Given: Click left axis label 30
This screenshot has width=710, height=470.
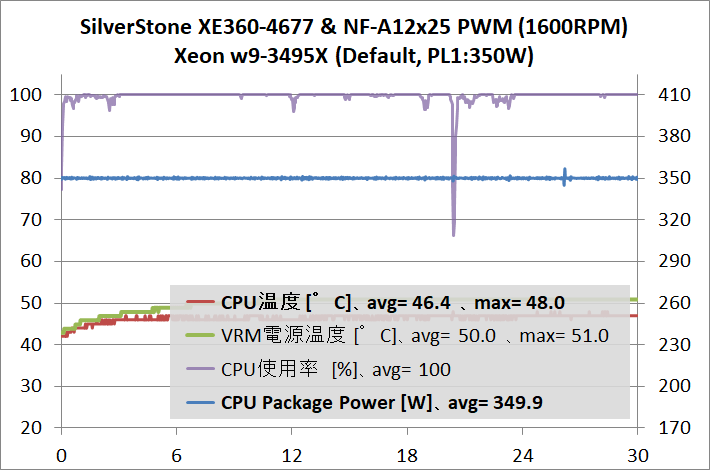Looking at the screenshot, I should [x=31, y=386].
